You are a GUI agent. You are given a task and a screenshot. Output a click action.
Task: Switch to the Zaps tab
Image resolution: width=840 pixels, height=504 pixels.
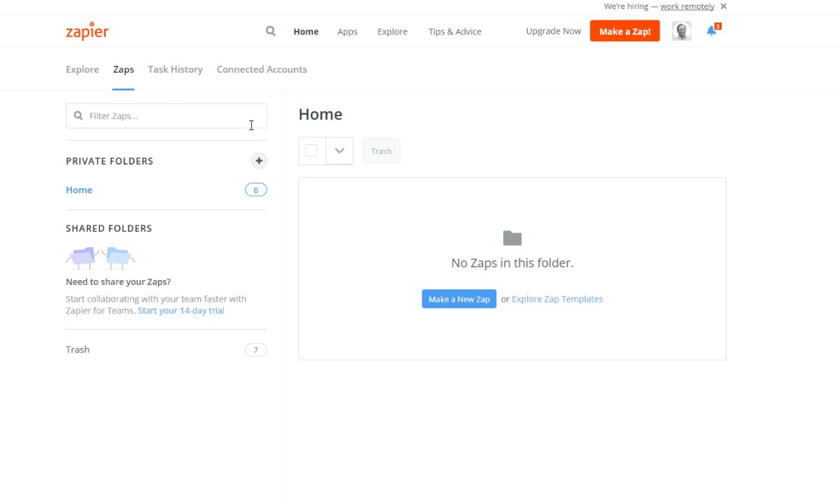pyautogui.click(x=123, y=69)
